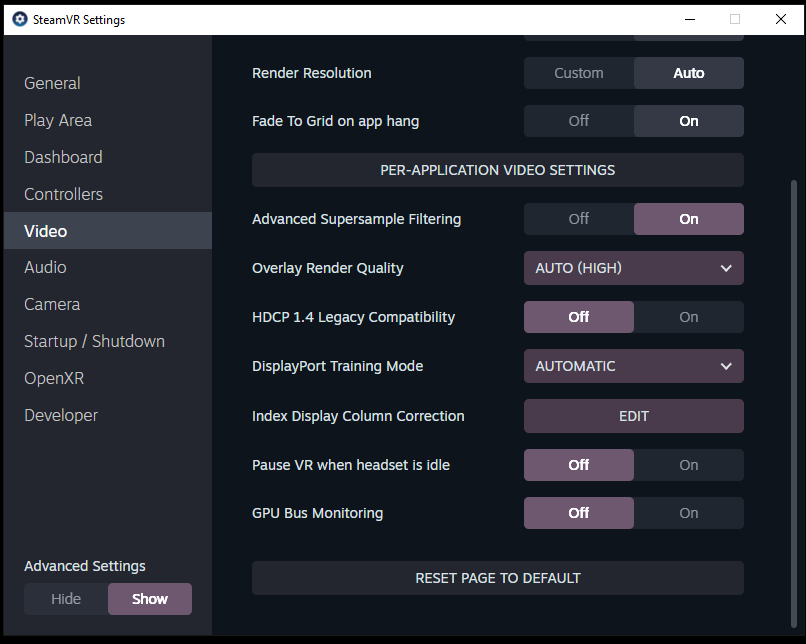The image size is (806, 644).
Task: Minimize the SteamVR Settings window
Action: pos(690,20)
